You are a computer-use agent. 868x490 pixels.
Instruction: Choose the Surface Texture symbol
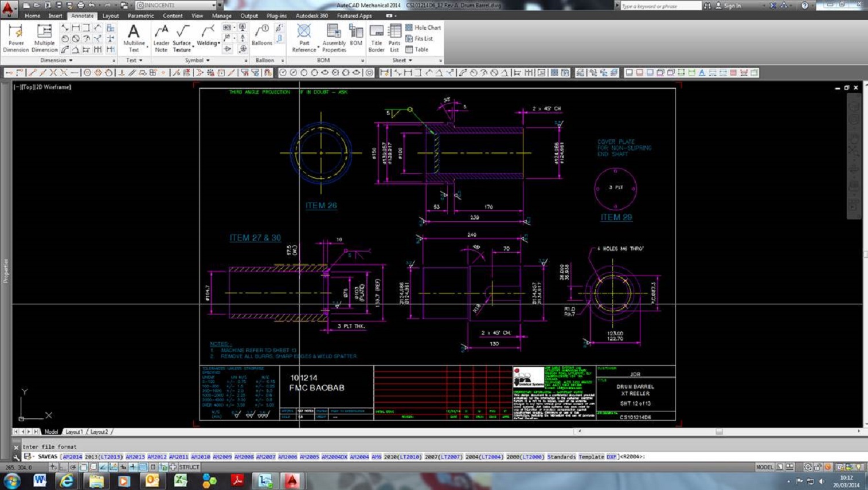click(x=182, y=38)
